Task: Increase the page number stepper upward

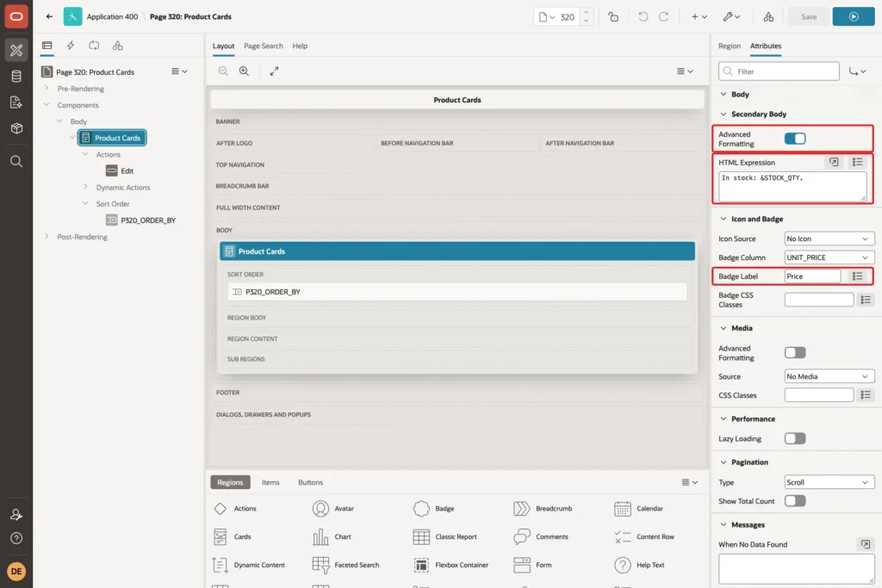Action: pyautogui.click(x=586, y=12)
